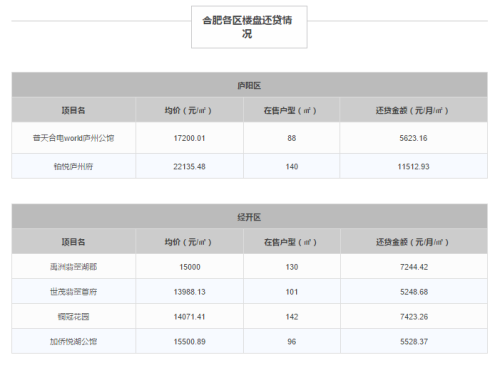Open the 禹洲翡翠湖郡 project name
Screen dimensions: 500x365
point(74,267)
